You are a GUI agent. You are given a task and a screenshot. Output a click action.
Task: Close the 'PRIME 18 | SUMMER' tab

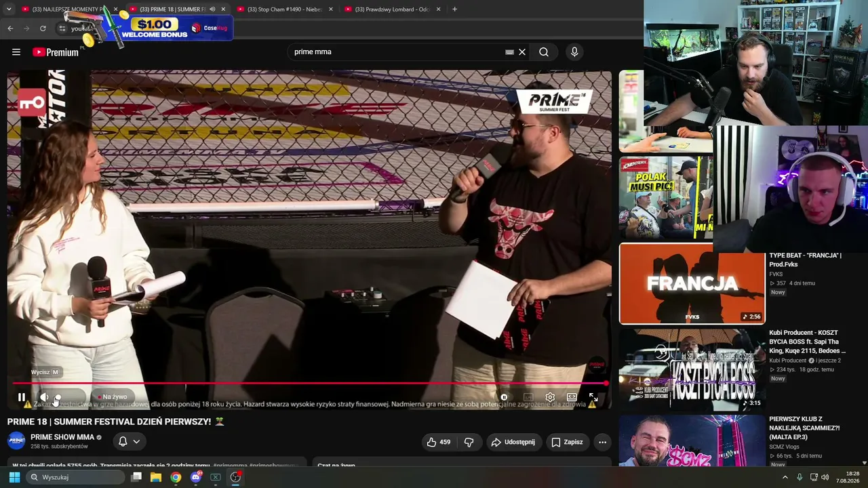223,9
